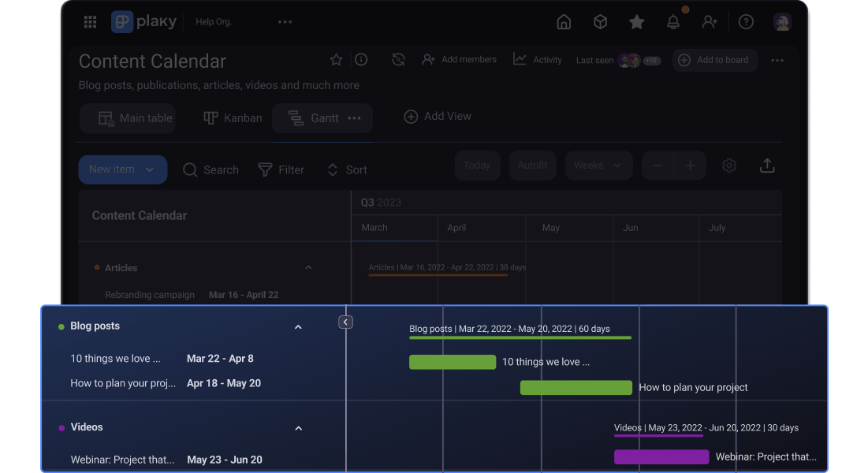Click the Sort icon
Image resolution: width=868 pixels, height=473 pixels.
[x=331, y=169]
